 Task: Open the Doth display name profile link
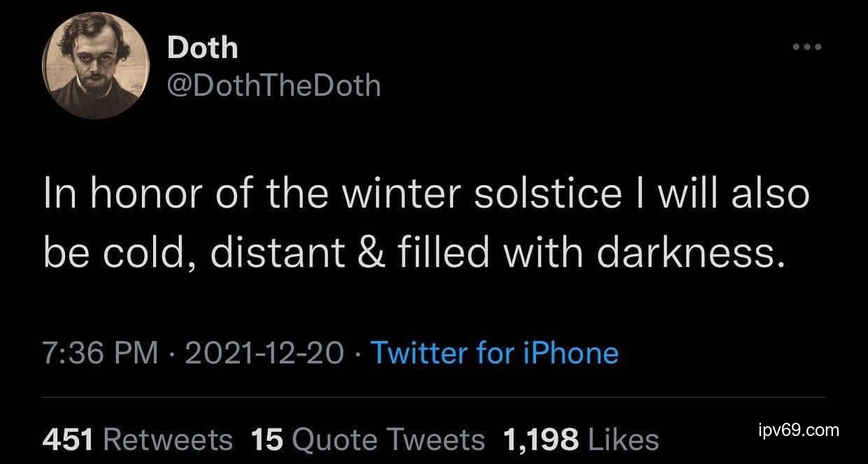click(203, 48)
